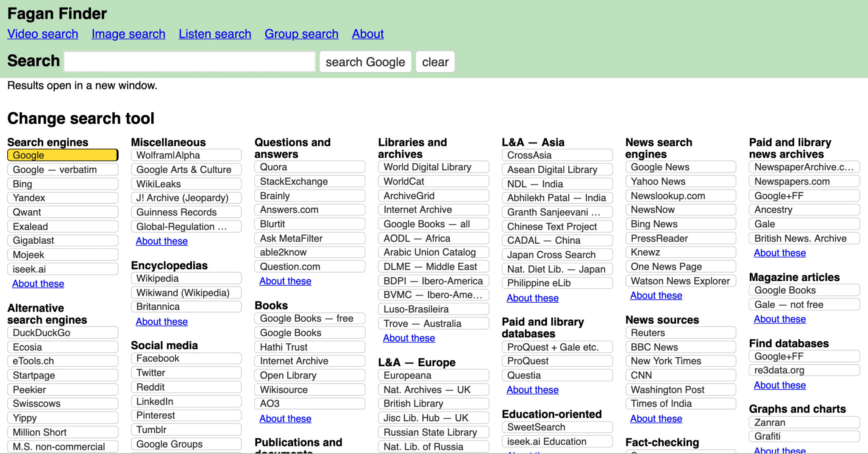This screenshot has height=454, width=868.
Task: Select Newspapers.com news archive
Action: (804, 181)
